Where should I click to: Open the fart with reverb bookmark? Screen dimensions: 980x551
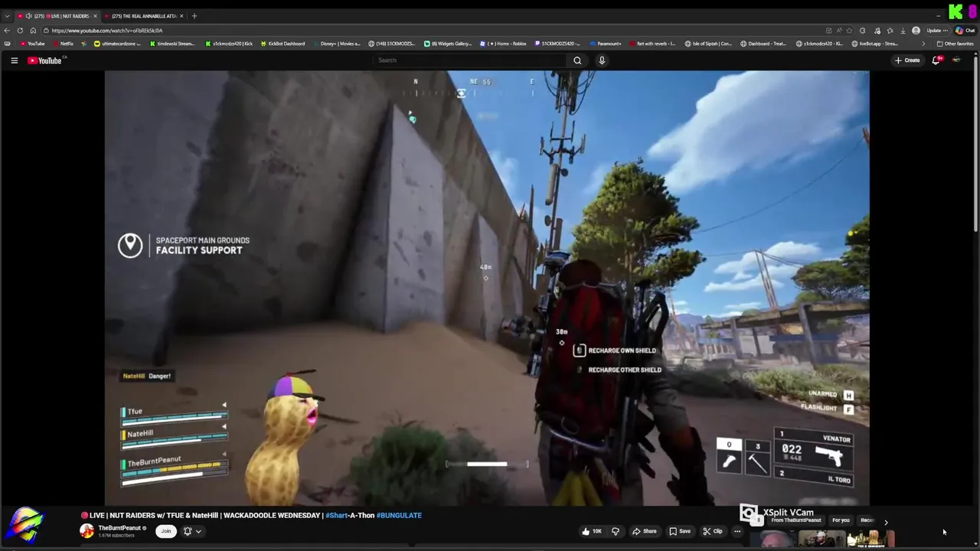[x=652, y=44]
